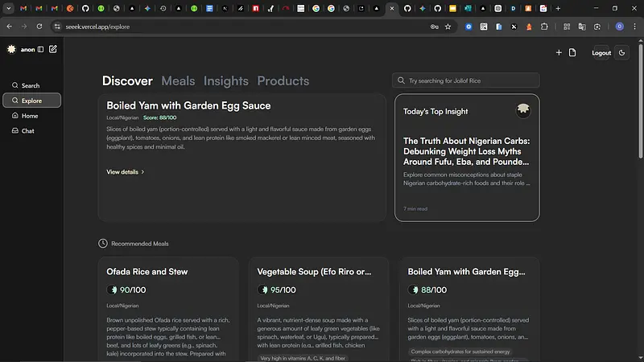The width and height of the screenshot is (644, 362).
Task: Bookmark this page with the star icon
Action: (448, 27)
